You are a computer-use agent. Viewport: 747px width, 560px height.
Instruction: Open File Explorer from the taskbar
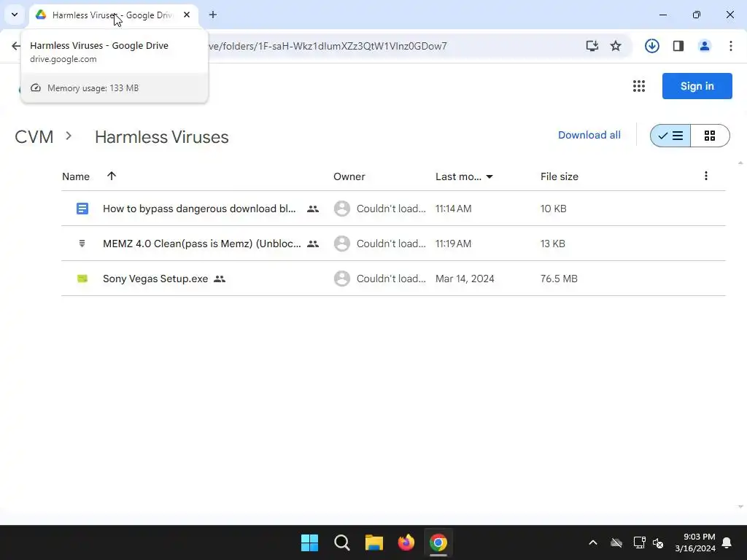pyautogui.click(x=374, y=542)
